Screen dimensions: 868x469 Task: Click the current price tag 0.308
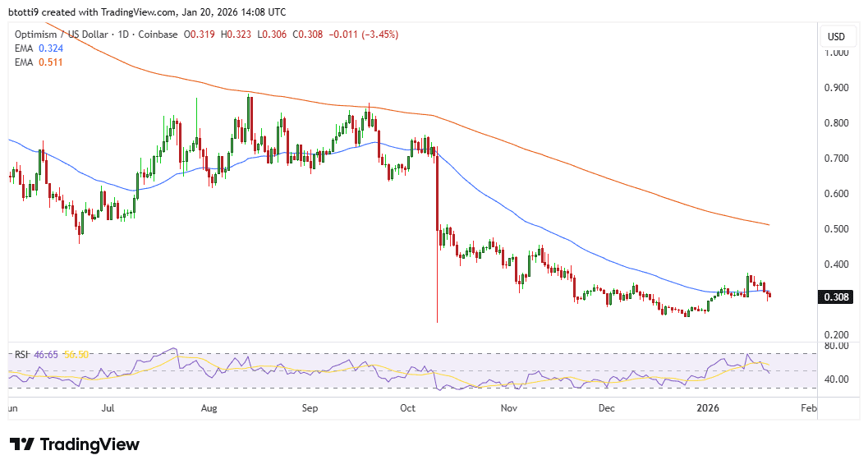coord(834,297)
